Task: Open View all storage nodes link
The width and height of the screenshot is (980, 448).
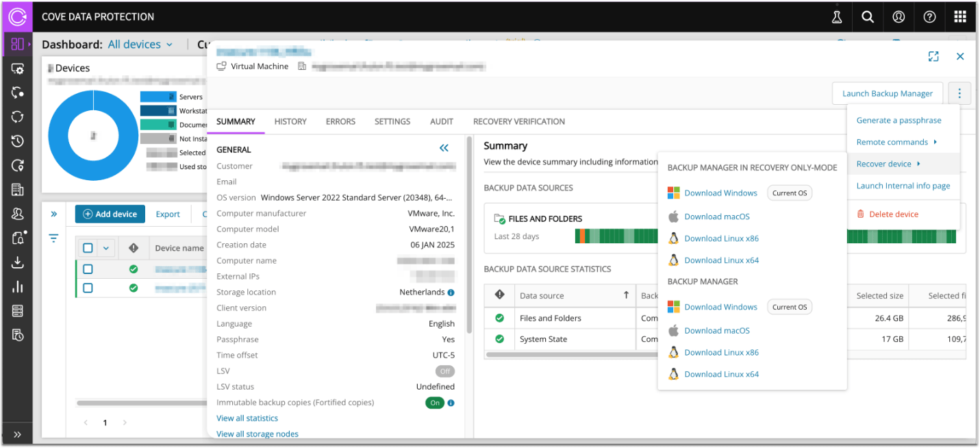Action: (x=257, y=434)
